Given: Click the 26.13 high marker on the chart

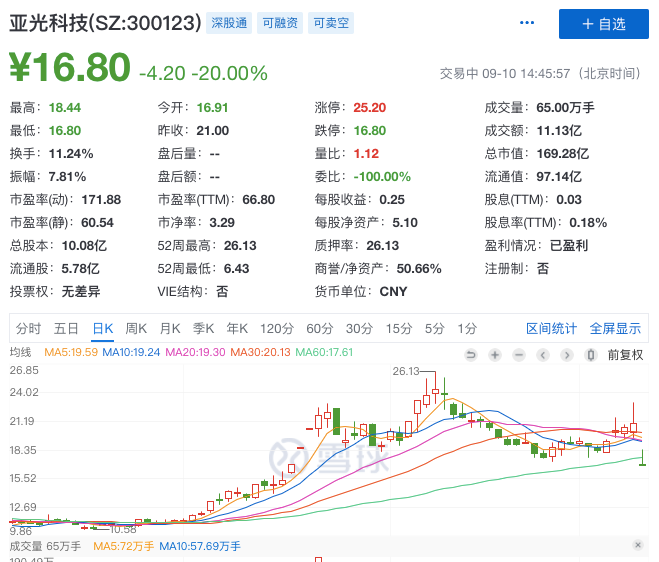Looking at the screenshot, I should 406,371.
